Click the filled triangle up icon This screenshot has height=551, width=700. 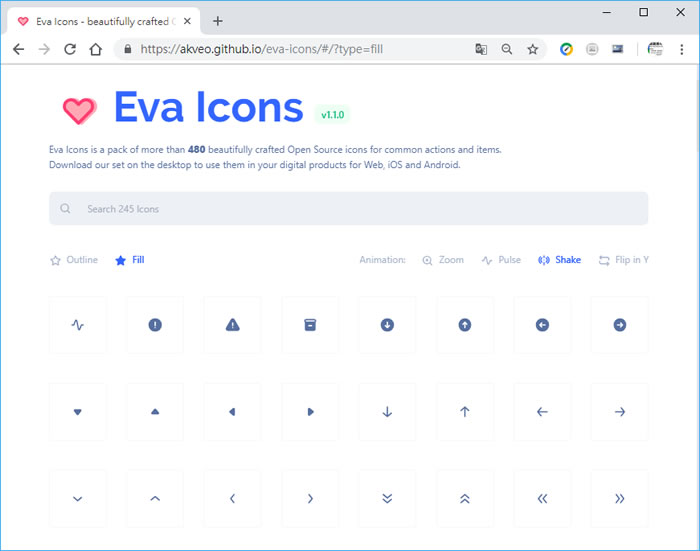click(x=155, y=412)
